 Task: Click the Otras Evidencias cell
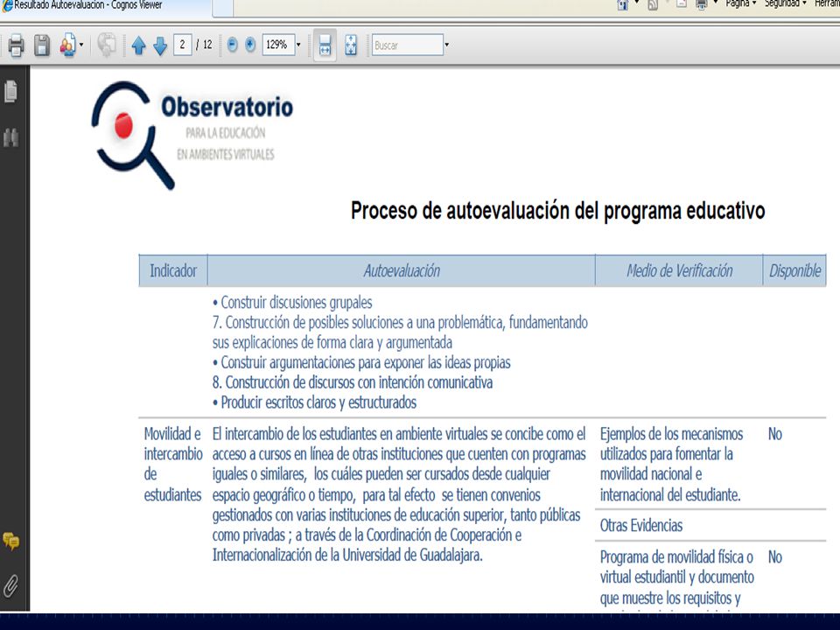pyautogui.click(x=641, y=526)
